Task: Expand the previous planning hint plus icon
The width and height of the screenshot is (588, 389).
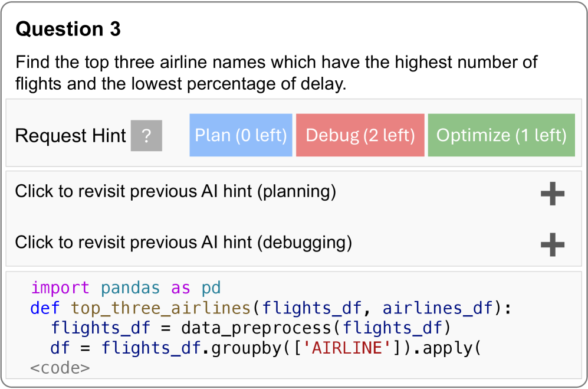Action: (552, 194)
